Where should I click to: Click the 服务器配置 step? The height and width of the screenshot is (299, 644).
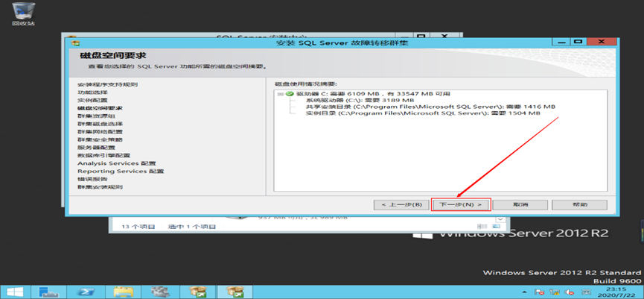tap(96, 147)
